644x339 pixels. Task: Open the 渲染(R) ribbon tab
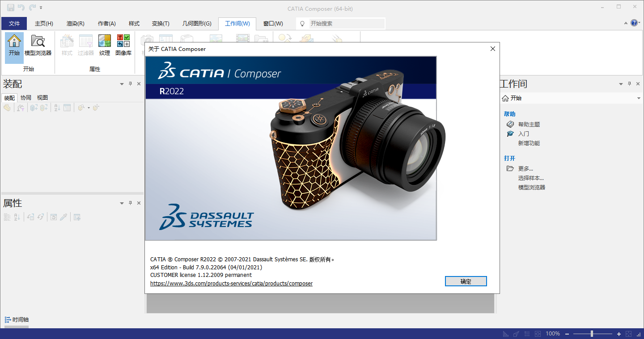click(x=75, y=24)
